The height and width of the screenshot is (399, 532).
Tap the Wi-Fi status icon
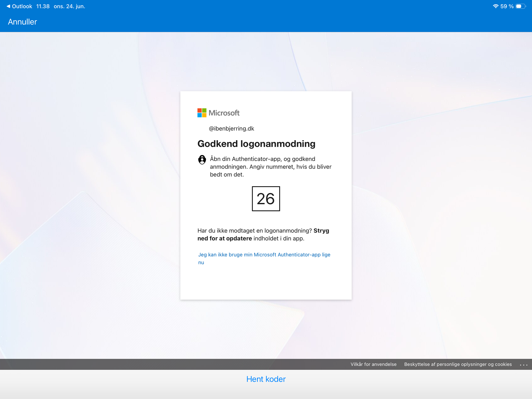click(495, 6)
